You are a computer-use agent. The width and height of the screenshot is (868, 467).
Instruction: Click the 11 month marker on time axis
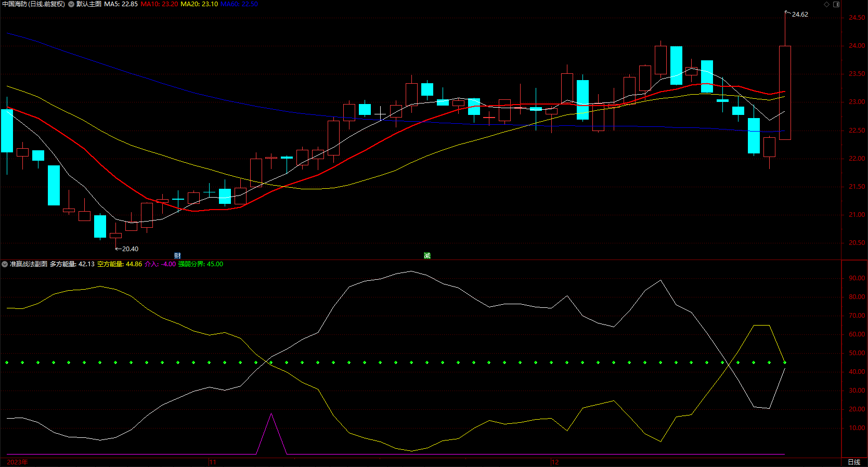tap(213, 462)
